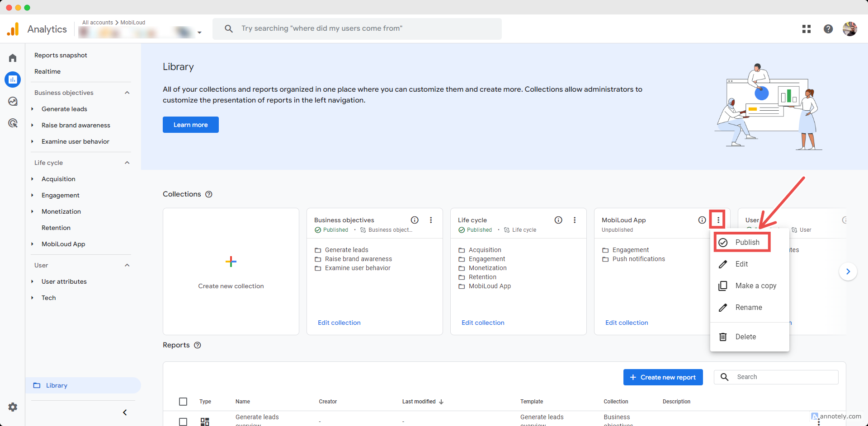Choose Edit from the context menu
The height and width of the screenshot is (426, 868).
point(750,264)
